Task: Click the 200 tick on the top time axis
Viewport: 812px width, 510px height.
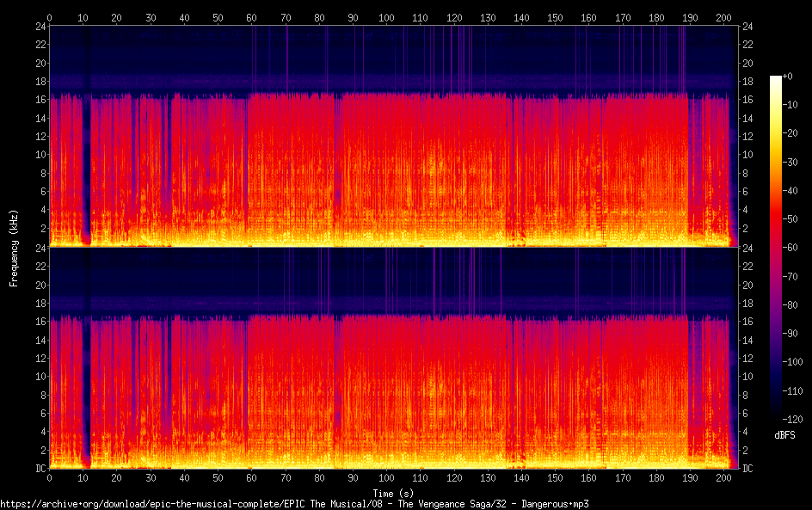Action: (723, 17)
